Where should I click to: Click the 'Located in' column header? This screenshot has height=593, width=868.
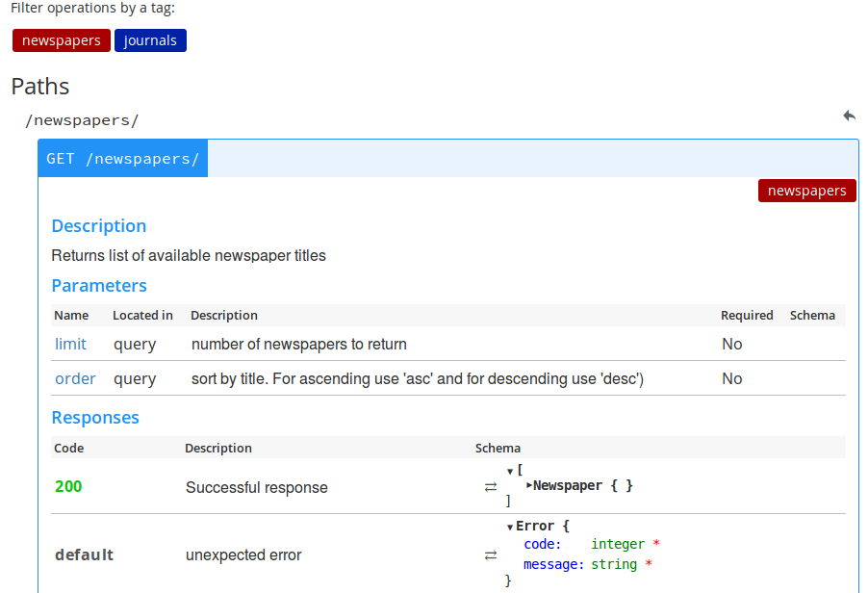click(x=142, y=315)
